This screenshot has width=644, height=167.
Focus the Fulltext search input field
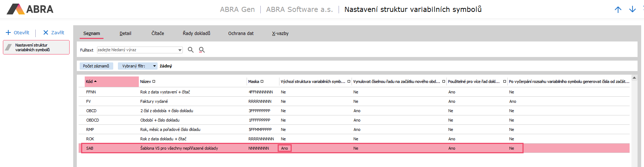[x=137, y=50]
